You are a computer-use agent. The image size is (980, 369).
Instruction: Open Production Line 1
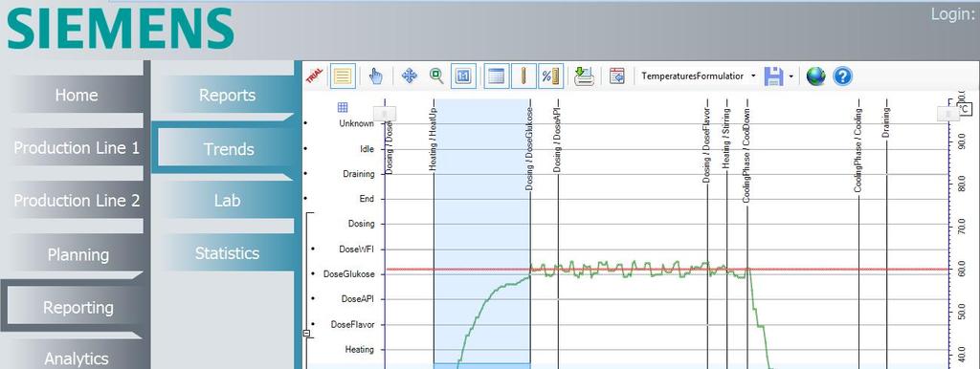point(77,148)
